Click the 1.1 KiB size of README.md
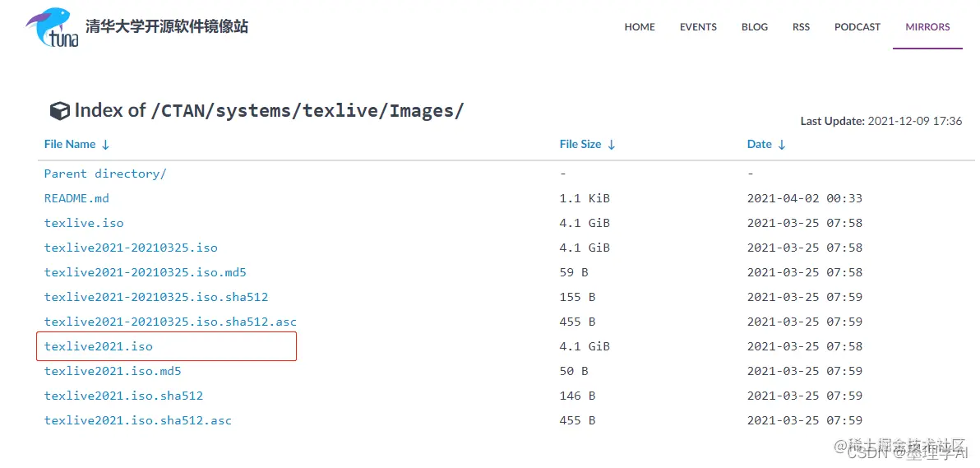This screenshot has height=468, width=980. click(585, 198)
